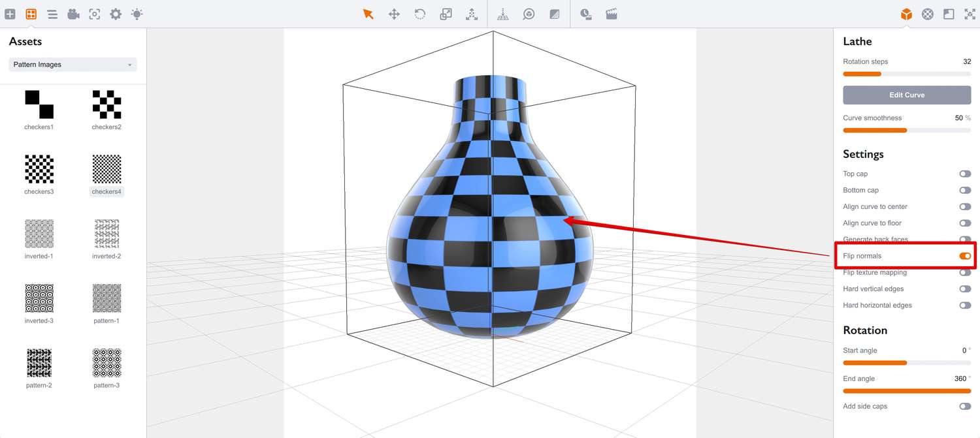Click the Lathe panel heading

point(857,41)
